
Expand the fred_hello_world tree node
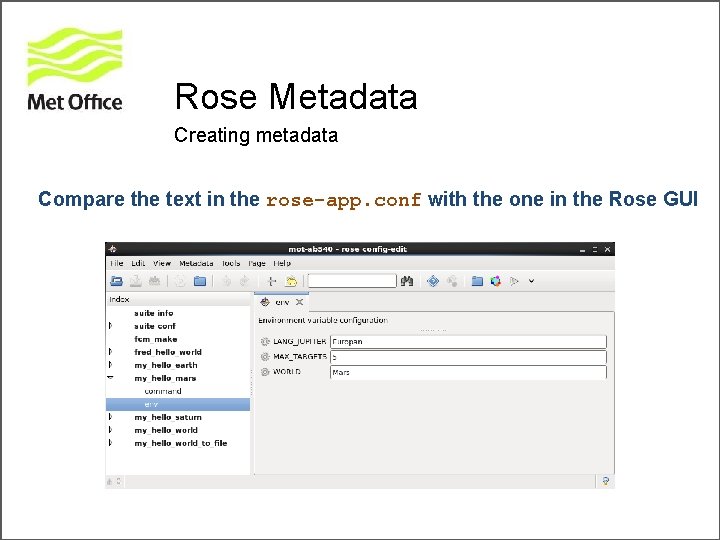pos(111,352)
